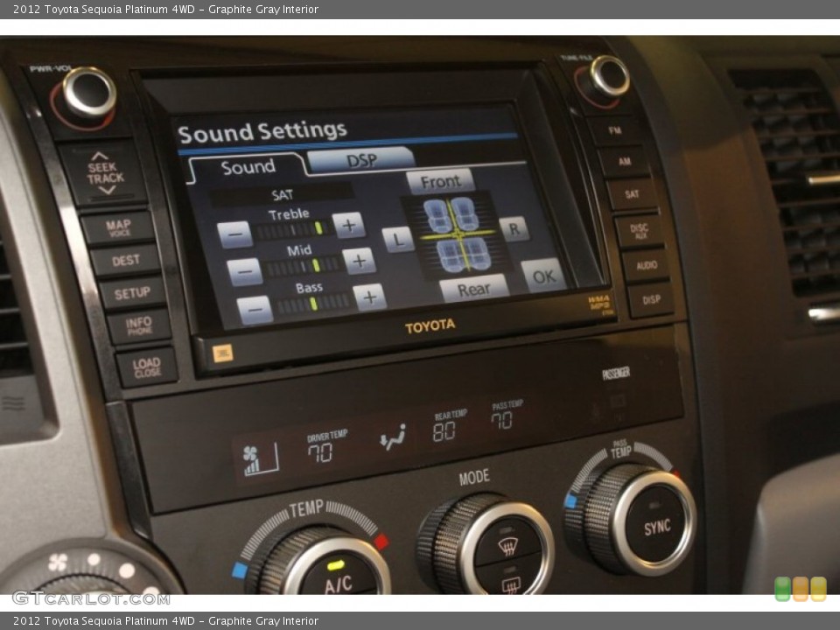
Task: Tap the fan speed indicator icon
Action: [x=261, y=459]
